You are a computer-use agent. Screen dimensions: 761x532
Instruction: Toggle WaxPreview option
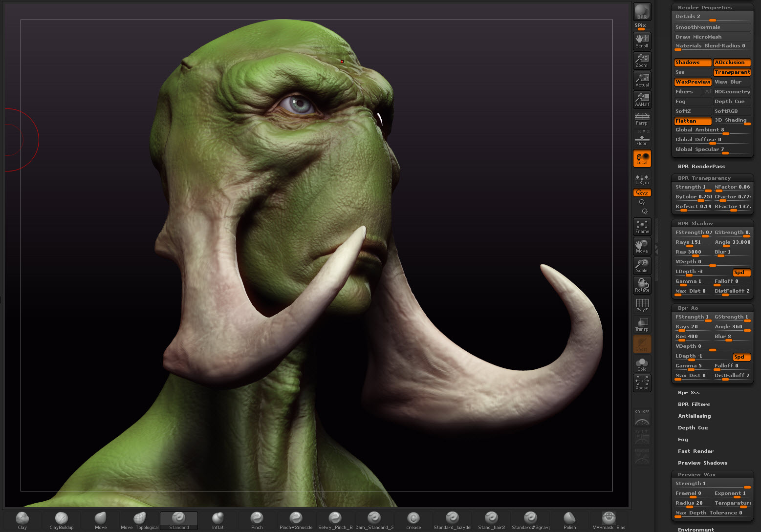[693, 82]
